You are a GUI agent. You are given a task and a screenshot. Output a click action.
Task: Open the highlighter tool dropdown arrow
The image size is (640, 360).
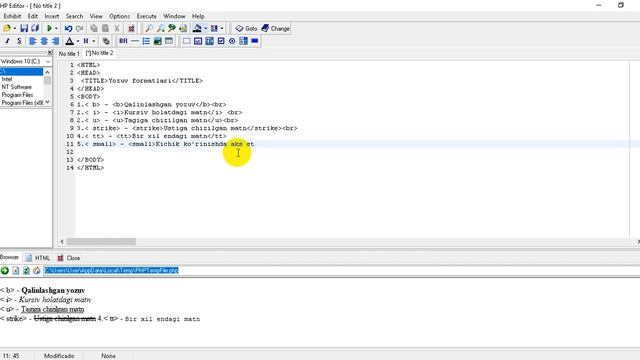(205, 28)
